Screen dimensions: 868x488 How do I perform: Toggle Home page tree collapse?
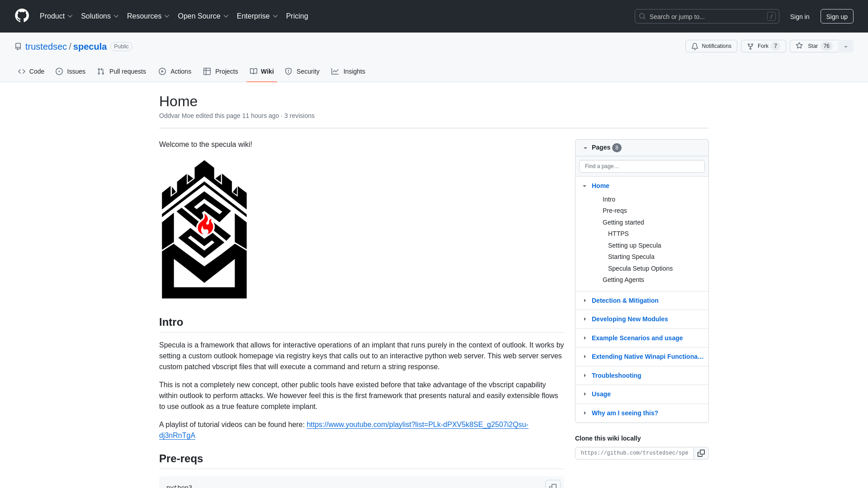(585, 185)
